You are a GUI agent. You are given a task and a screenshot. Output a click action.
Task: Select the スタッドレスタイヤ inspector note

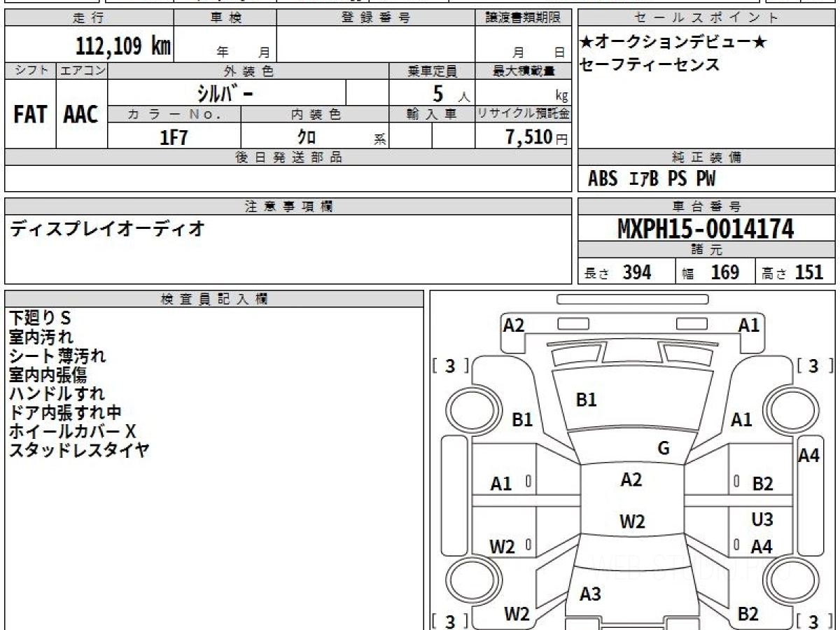79,451
